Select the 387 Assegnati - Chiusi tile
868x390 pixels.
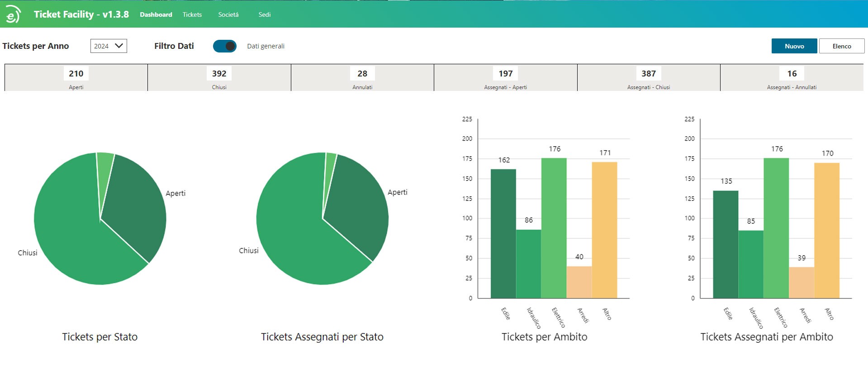click(649, 78)
